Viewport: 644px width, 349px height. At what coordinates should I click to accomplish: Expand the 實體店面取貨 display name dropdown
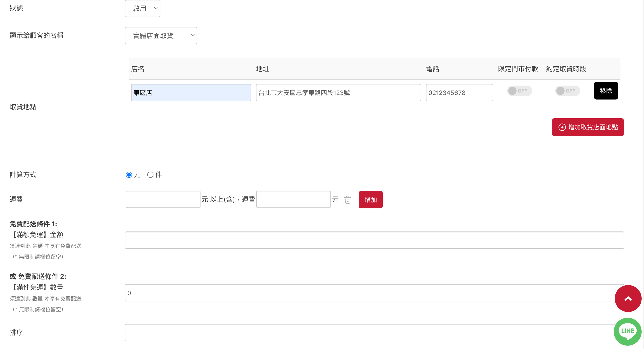[161, 36]
